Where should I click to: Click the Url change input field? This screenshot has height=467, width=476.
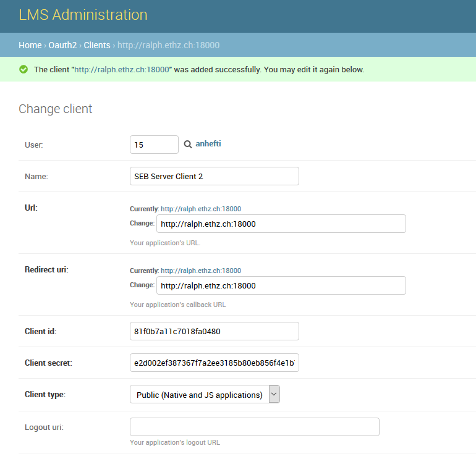281,224
